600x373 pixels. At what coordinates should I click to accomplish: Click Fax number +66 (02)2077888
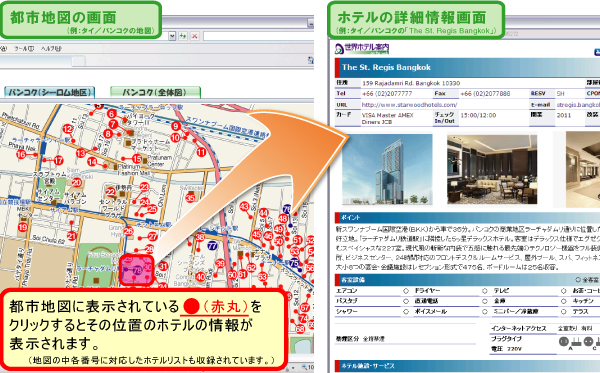coord(485,93)
